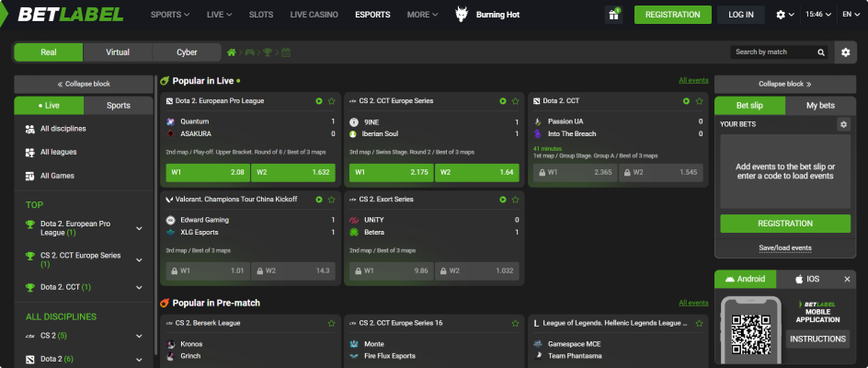868x368 pixels.
Task: Switch to the Cyber tab
Action: click(x=187, y=52)
